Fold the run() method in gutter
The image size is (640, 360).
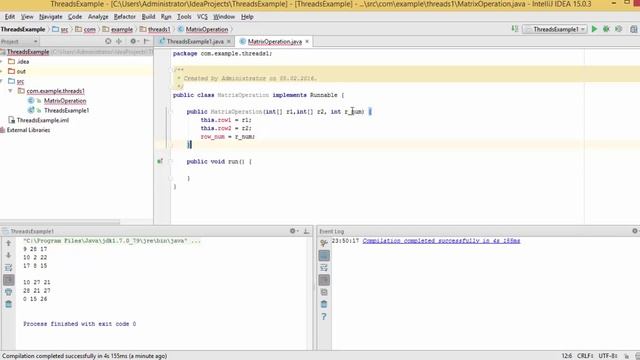point(171,161)
